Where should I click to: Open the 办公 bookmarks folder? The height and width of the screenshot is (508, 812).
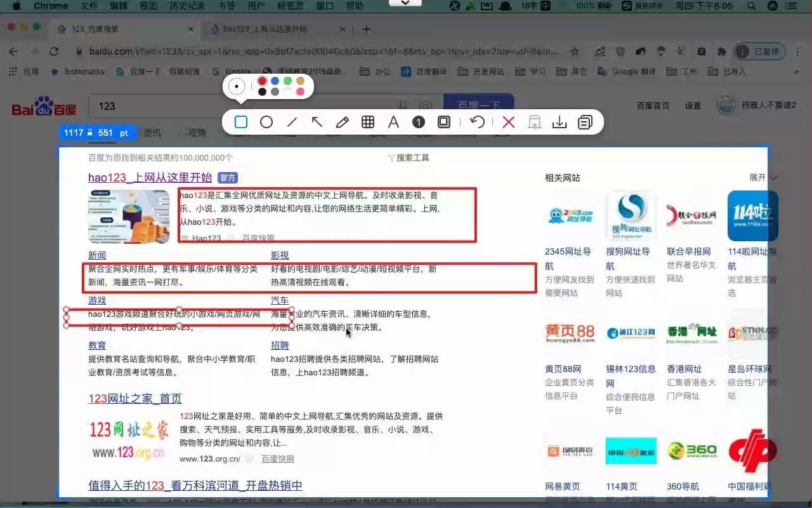tap(376, 72)
